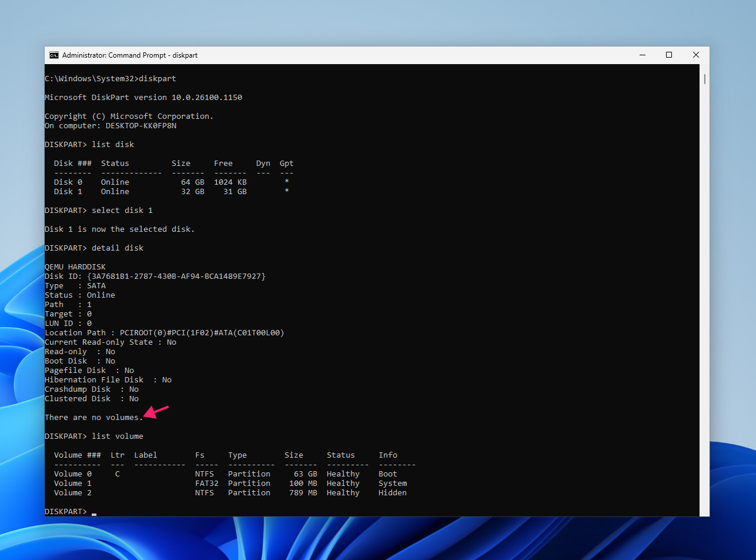Click the 'Disk 1' row label
The width and height of the screenshot is (756, 560).
(x=68, y=191)
